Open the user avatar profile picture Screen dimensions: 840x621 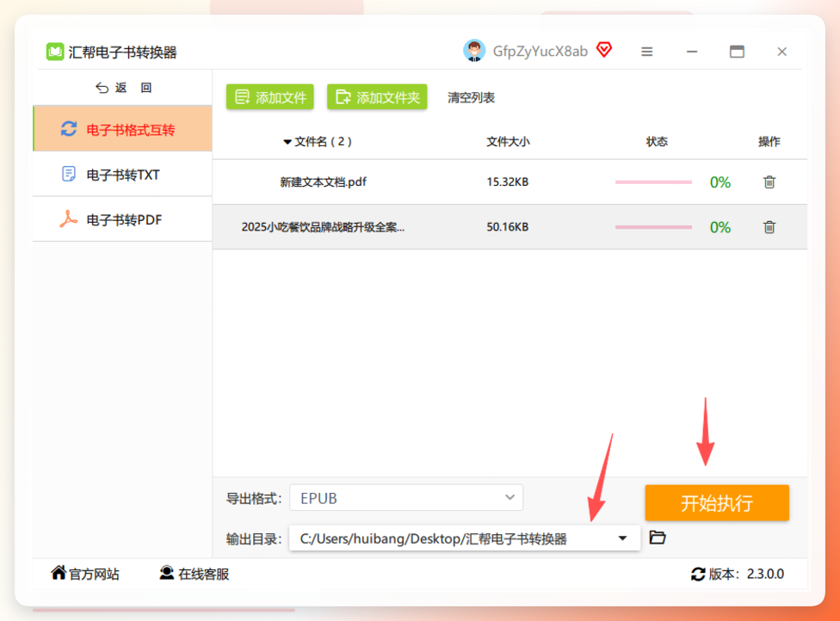pyautogui.click(x=474, y=51)
